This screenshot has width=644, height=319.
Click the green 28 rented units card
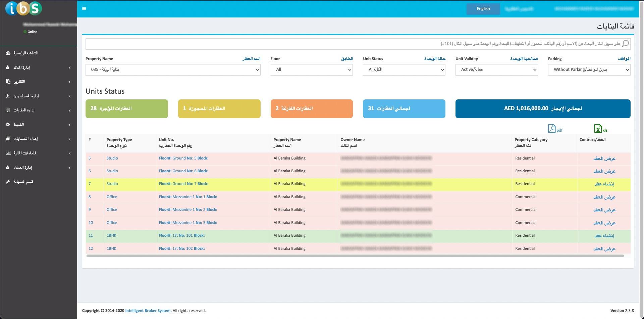click(x=127, y=109)
